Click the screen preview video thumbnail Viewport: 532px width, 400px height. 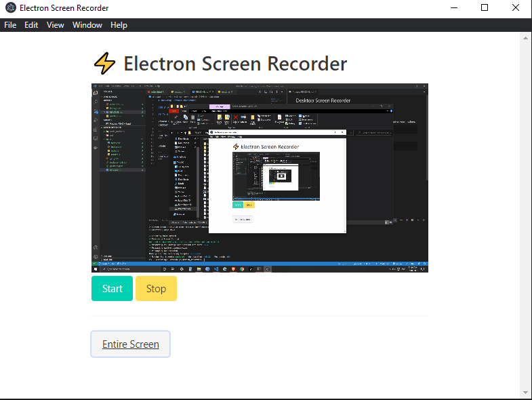(260, 178)
